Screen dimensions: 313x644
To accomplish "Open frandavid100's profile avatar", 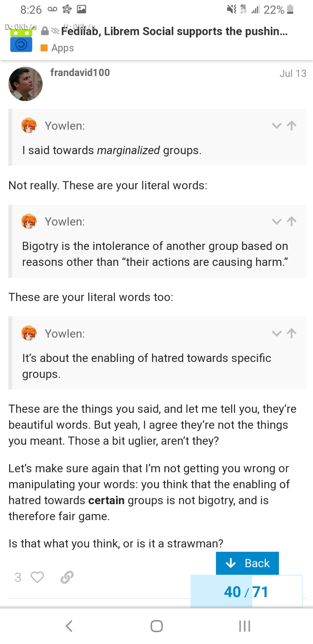I will (x=25, y=84).
